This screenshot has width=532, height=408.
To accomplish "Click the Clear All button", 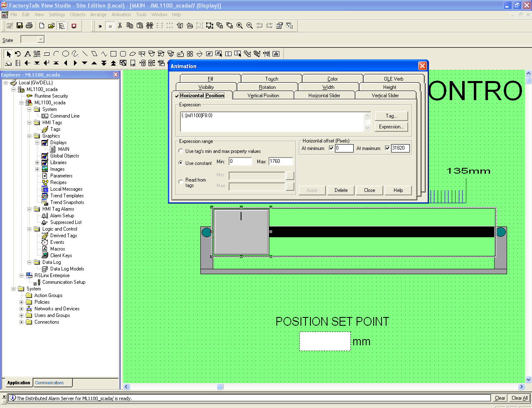I will 520,398.
